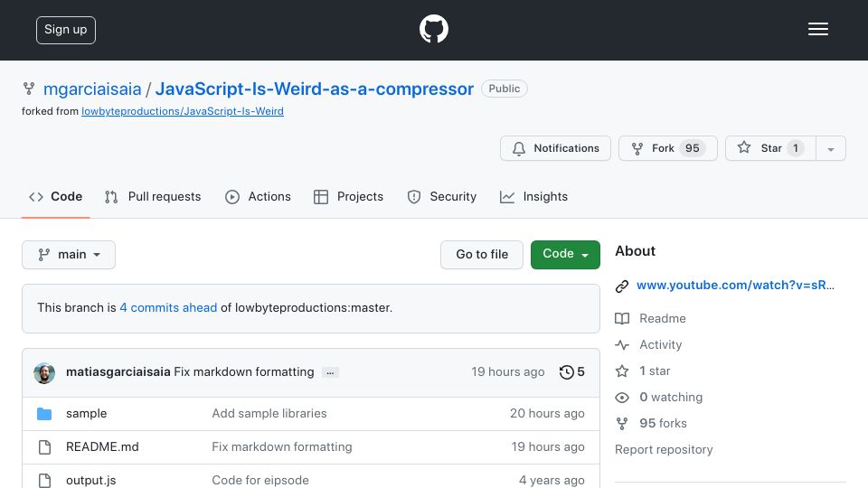The width and height of the screenshot is (868, 488).
Task: Open the 0 watching link
Action: point(671,398)
